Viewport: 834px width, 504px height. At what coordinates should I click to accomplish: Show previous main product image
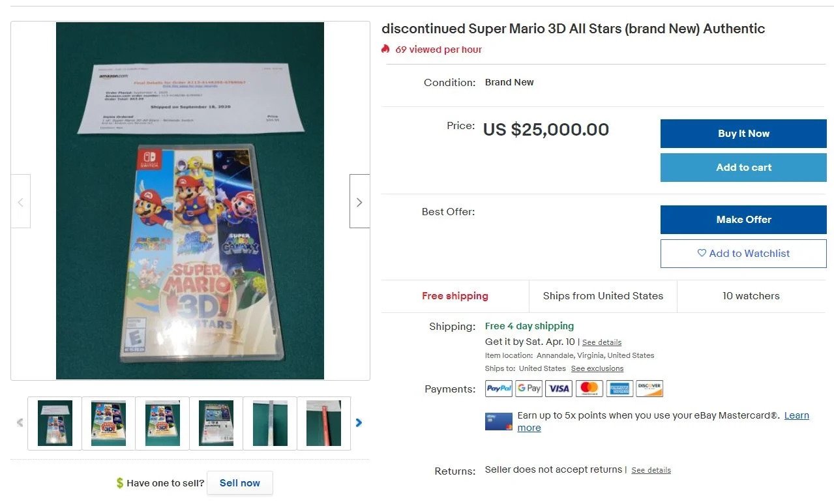point(20,201)
